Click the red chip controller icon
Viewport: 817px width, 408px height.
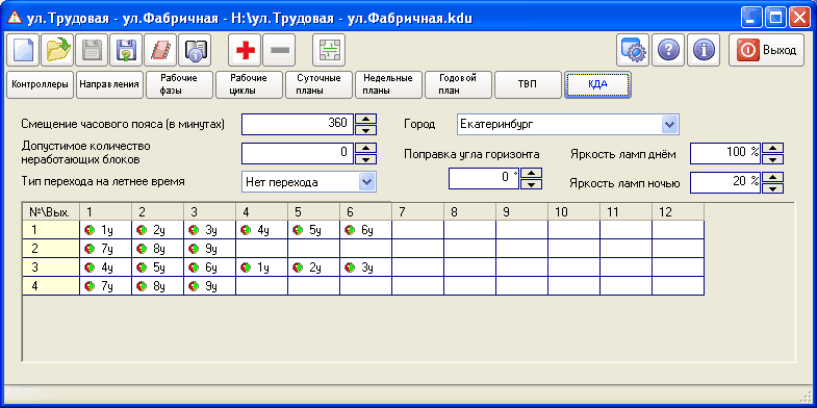pos(160,50)
